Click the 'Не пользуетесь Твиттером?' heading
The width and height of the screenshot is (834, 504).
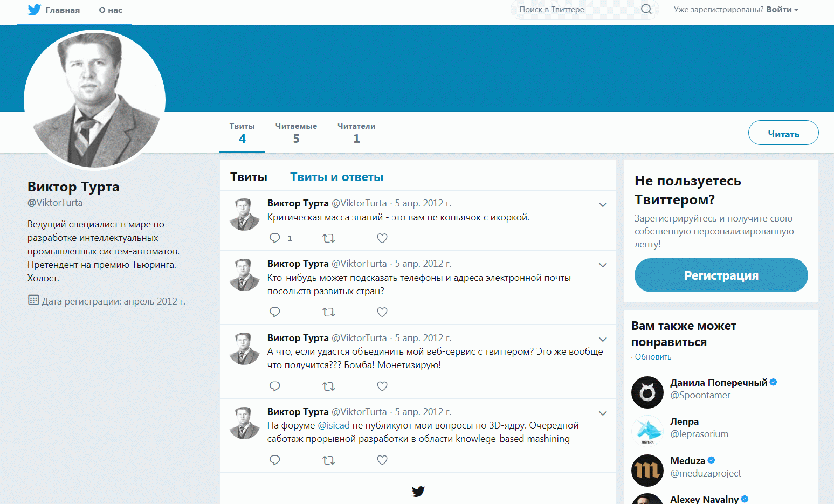coord(688,190)
